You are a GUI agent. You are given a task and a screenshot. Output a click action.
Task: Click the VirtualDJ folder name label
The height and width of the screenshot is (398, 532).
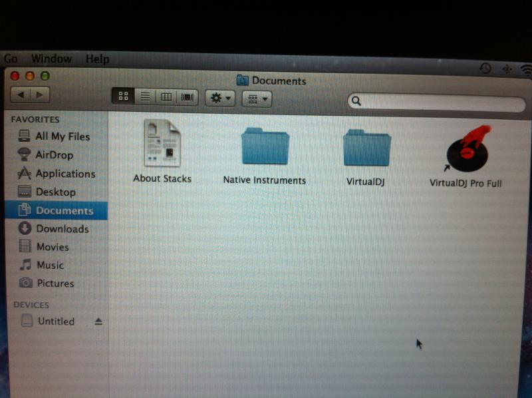[x=365, y=182]
